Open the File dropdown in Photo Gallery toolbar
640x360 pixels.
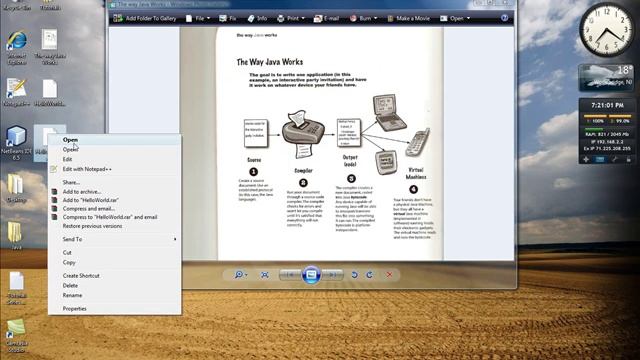click(x=198, y=18)
